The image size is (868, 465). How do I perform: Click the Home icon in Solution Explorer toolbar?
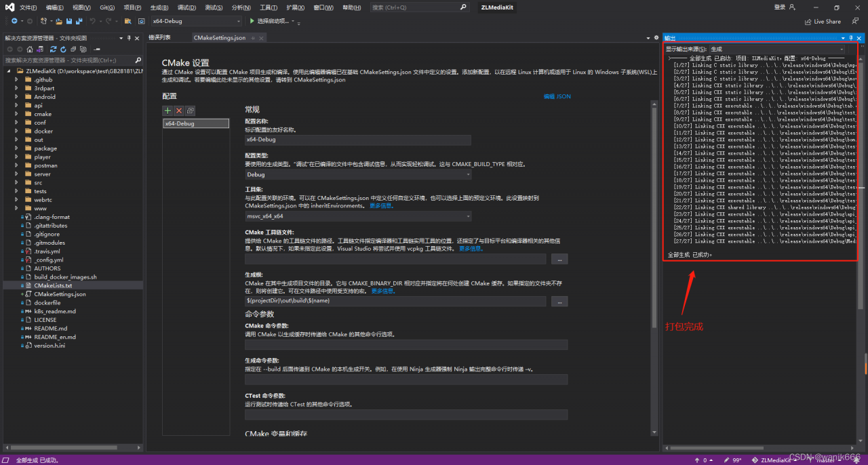point(31,49)
